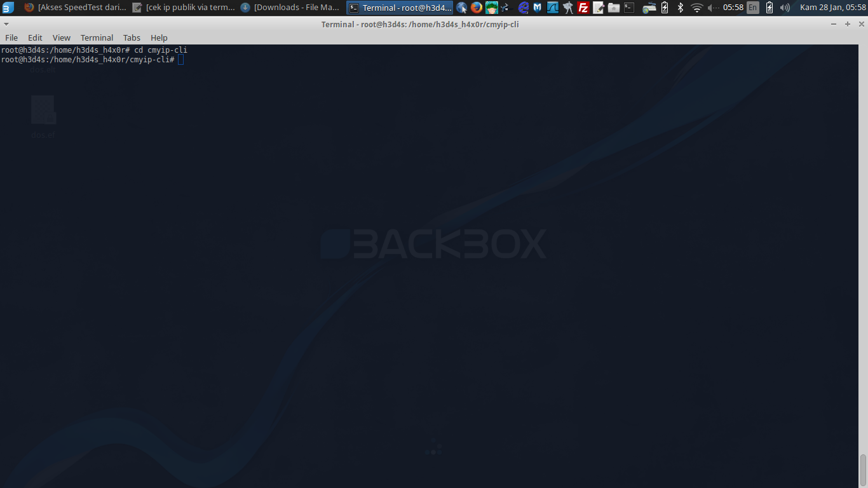Click the green-haired avatar launcher icon
The width and height of the screenshot is (868, 488).
pos(491,8)
